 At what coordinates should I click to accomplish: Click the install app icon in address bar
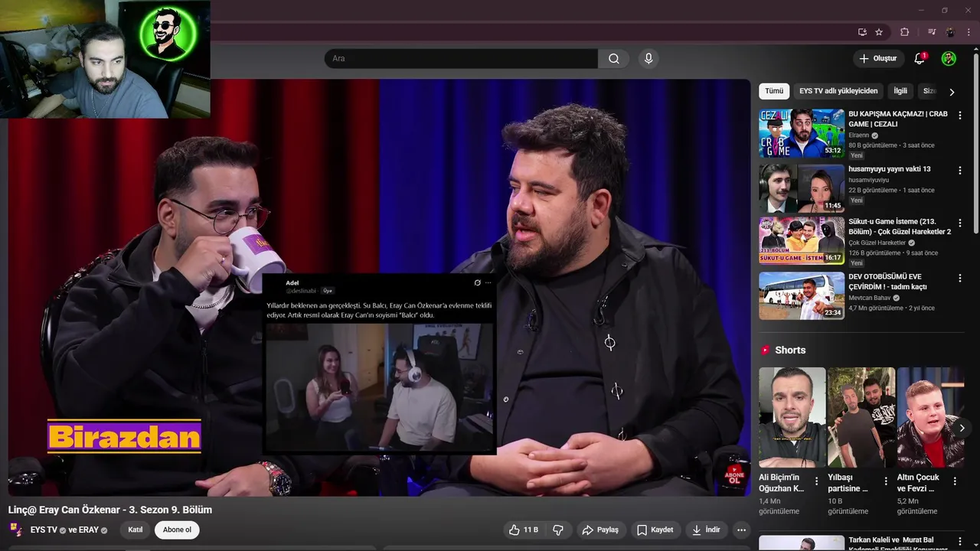[862, 32]
